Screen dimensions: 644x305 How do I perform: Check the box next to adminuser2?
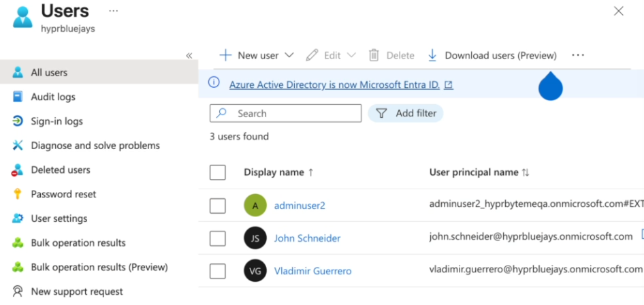pos(218,206)
